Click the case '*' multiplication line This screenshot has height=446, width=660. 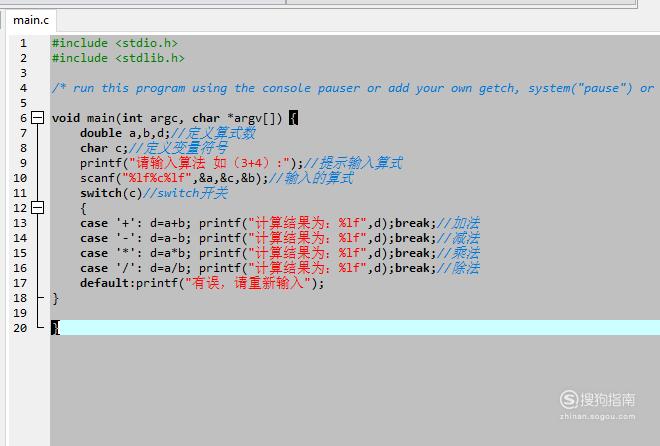tap(279, 253)
